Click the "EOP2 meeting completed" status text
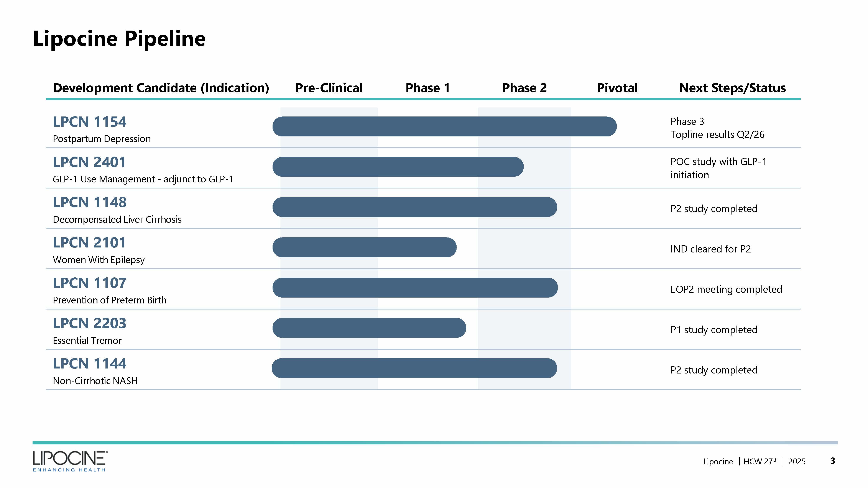Screen dimensions: 868x488 point(726,289)
